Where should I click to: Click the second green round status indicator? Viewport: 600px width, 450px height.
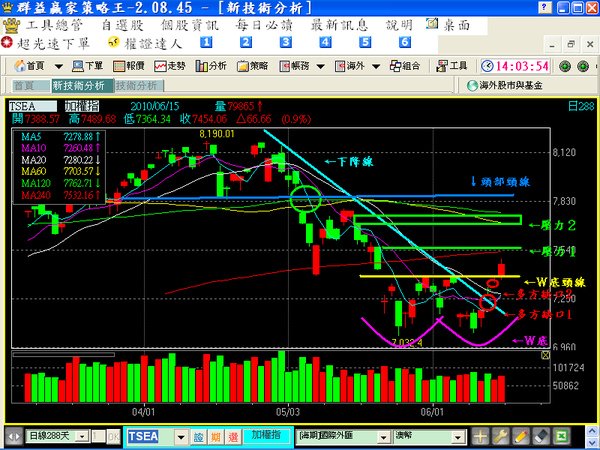[x=583, y=66]
